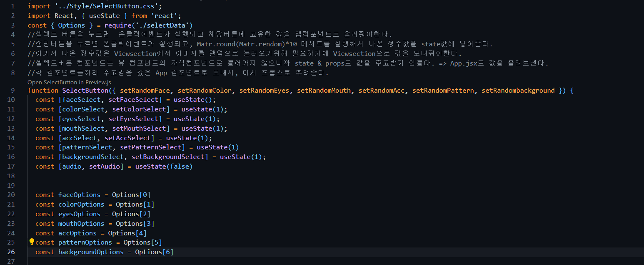Viewport: 644px width, 265px height.
Task: Click the setRandombackground parameter
Action: (518, 91)
